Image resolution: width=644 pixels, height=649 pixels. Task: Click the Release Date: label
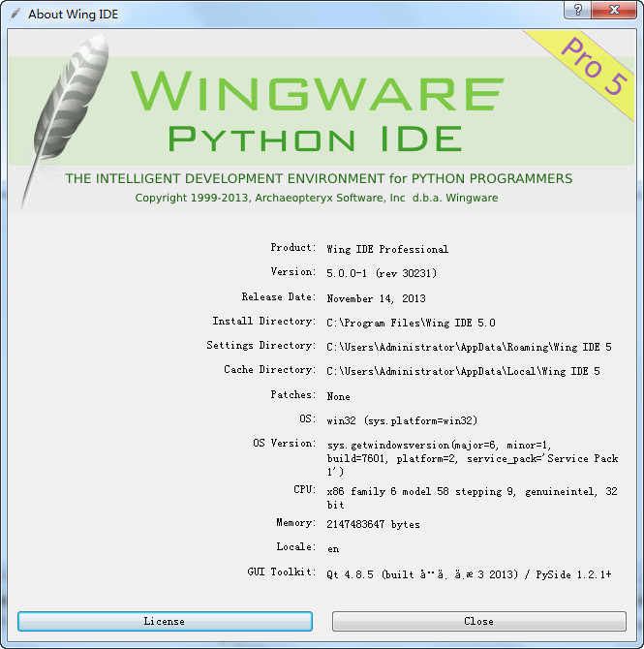(279, 296)
